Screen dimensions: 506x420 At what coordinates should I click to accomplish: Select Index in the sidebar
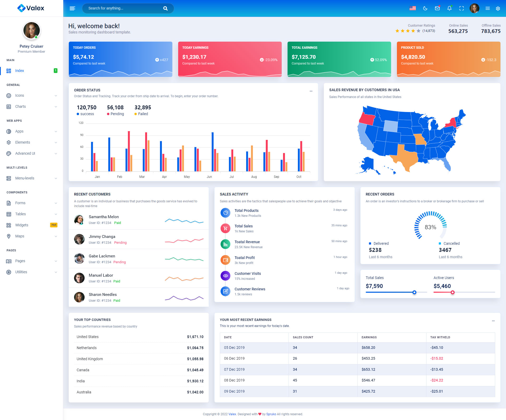20,71
